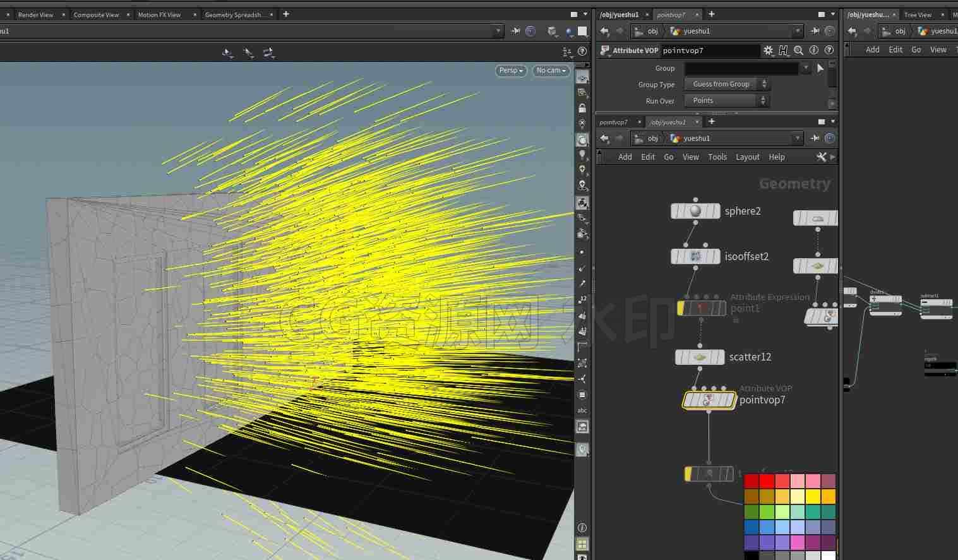Click the Attribute VOP operator type icon
Screen dimensions: 958x560
605,51
